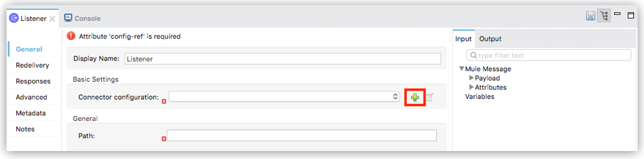644x159 pixels.
Task: Click the green plus add configuration icon
Action: 415,98
